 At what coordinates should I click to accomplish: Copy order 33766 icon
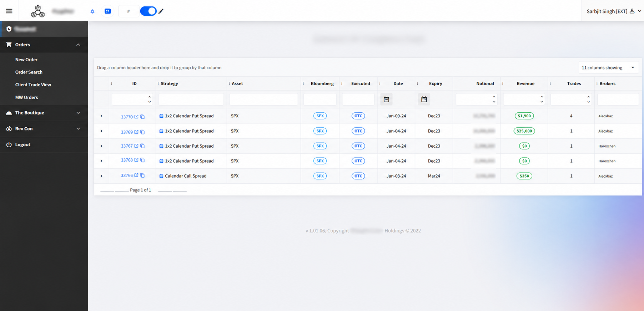pos(142,175)
